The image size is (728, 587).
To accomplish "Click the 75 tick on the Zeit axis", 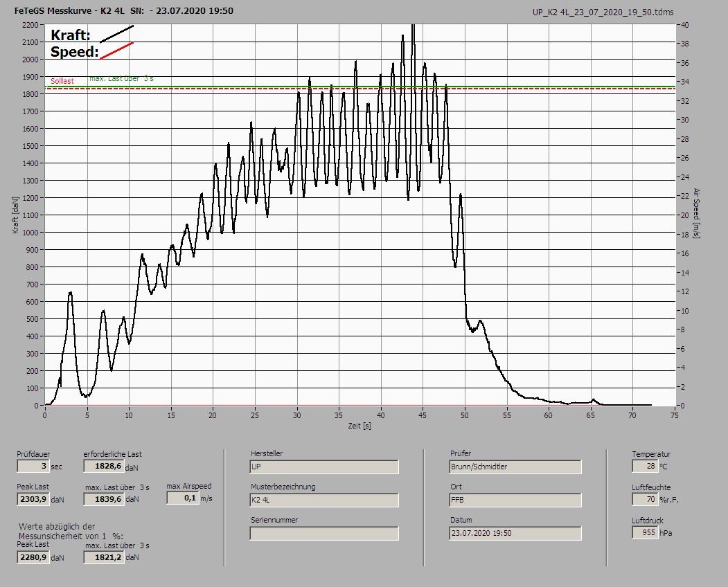I will coord(675,416).
